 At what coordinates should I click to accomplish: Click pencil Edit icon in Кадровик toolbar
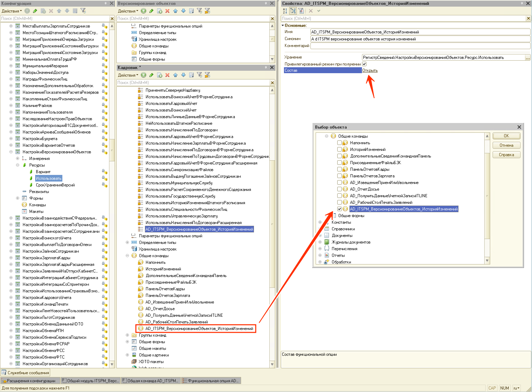pos(152,75)
